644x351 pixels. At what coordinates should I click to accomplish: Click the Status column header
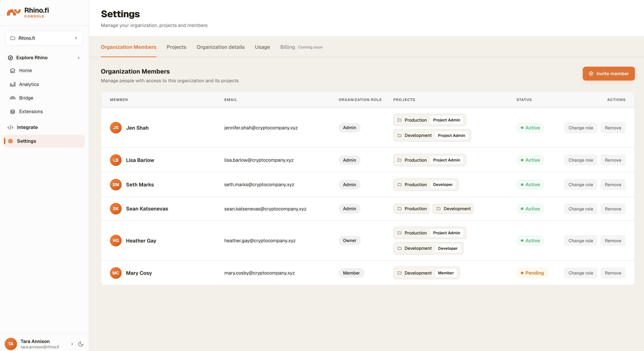point(524,100)
